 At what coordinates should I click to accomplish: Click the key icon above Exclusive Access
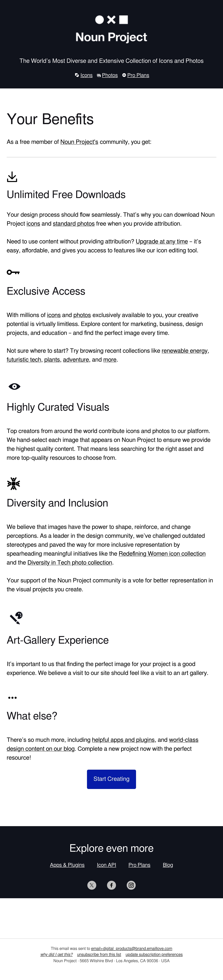point(13,272)
